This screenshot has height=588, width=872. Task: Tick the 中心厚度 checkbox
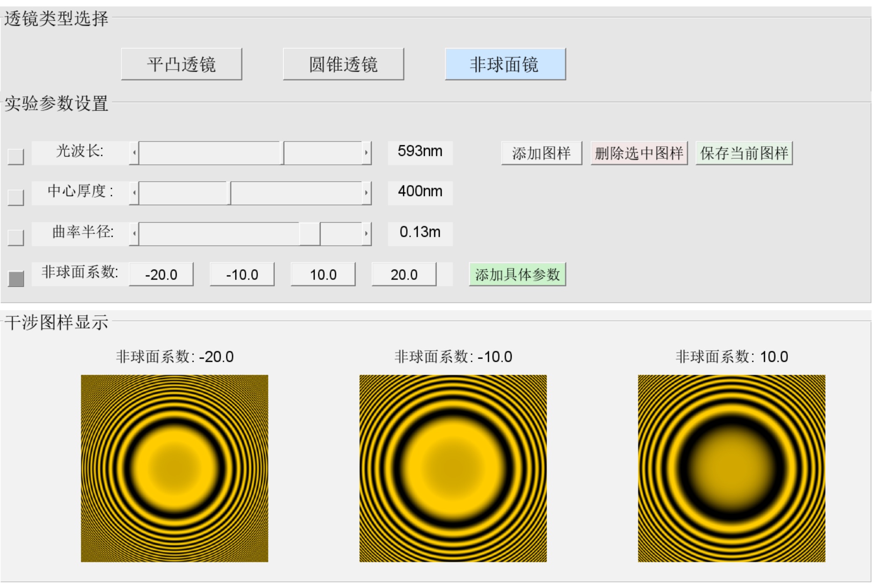click(x=16, y=197)
